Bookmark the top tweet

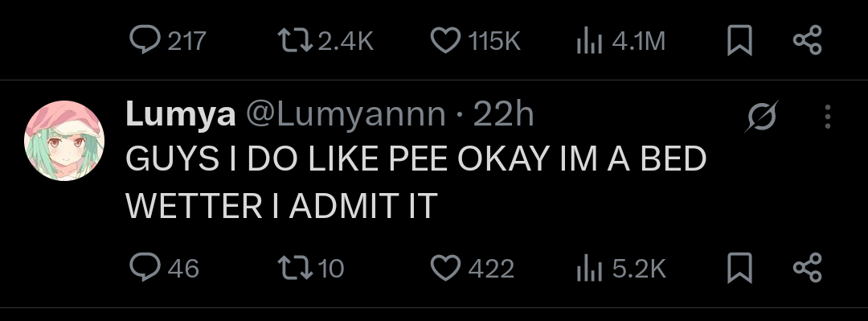click(739, 41)
